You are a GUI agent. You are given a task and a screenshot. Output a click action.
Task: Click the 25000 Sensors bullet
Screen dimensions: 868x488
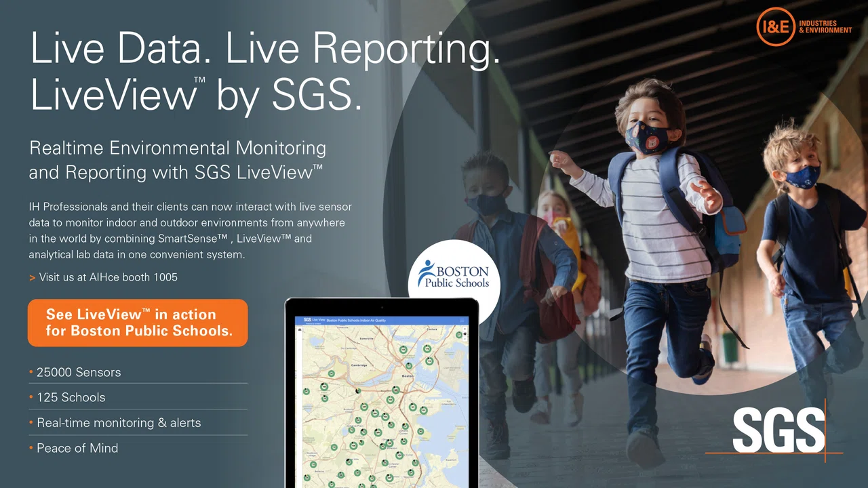pos(75,372)
